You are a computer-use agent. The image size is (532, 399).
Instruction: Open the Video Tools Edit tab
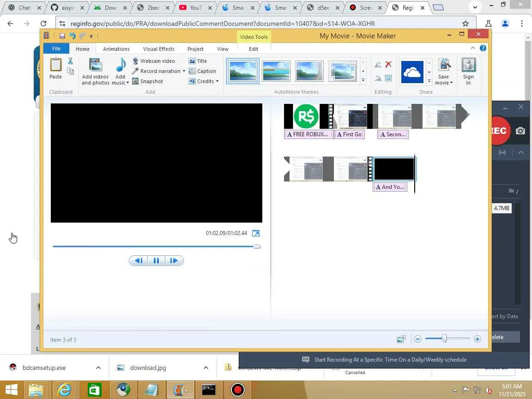[254, 49]
